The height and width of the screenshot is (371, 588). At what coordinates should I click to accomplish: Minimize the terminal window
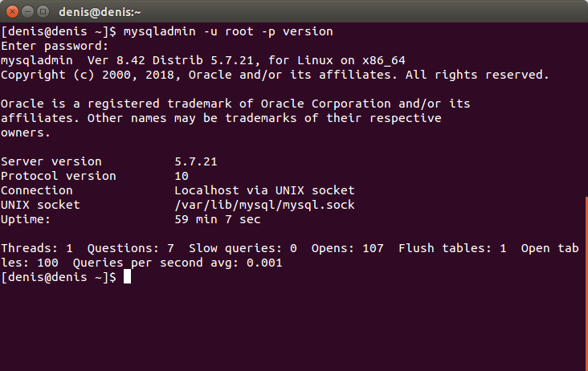(28, 11)
